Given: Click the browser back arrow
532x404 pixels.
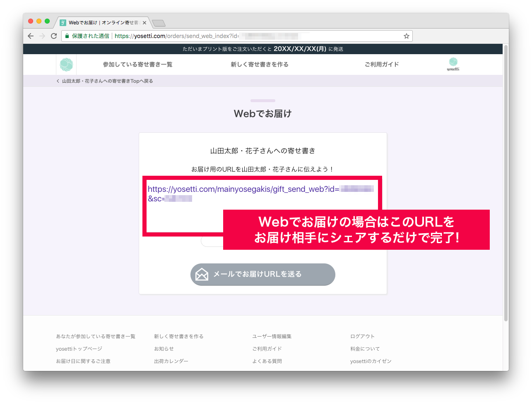Looking at the screenshot, I should click(31, 36).
